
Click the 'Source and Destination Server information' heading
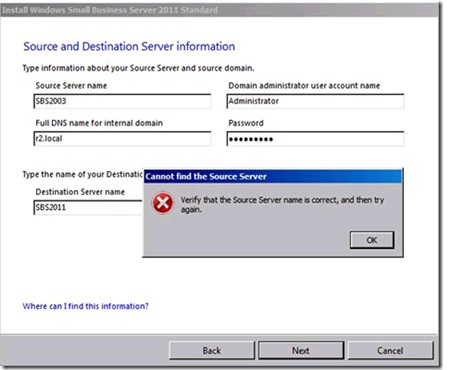click(x=129, y=46)
